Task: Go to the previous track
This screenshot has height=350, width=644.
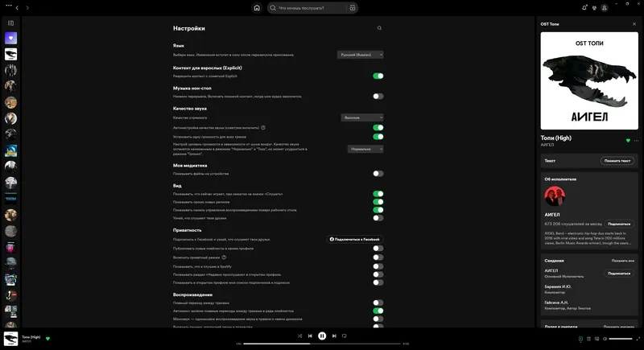Action: (310, 336)
